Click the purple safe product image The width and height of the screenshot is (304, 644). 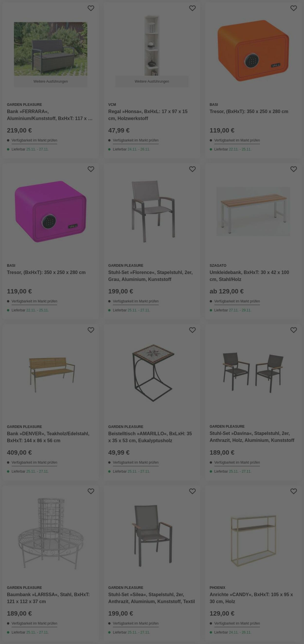pyautogui.click(x=51, y=211)
